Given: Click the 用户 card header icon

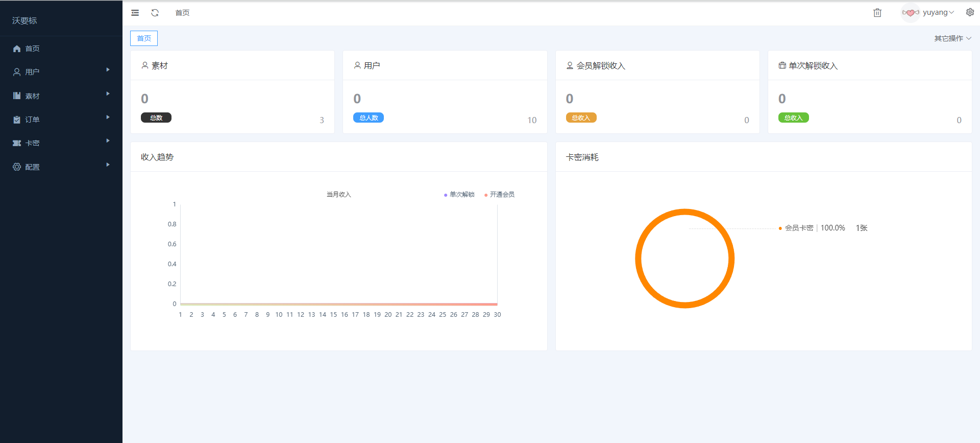Looking at the screenshot, I should point(357,65).
